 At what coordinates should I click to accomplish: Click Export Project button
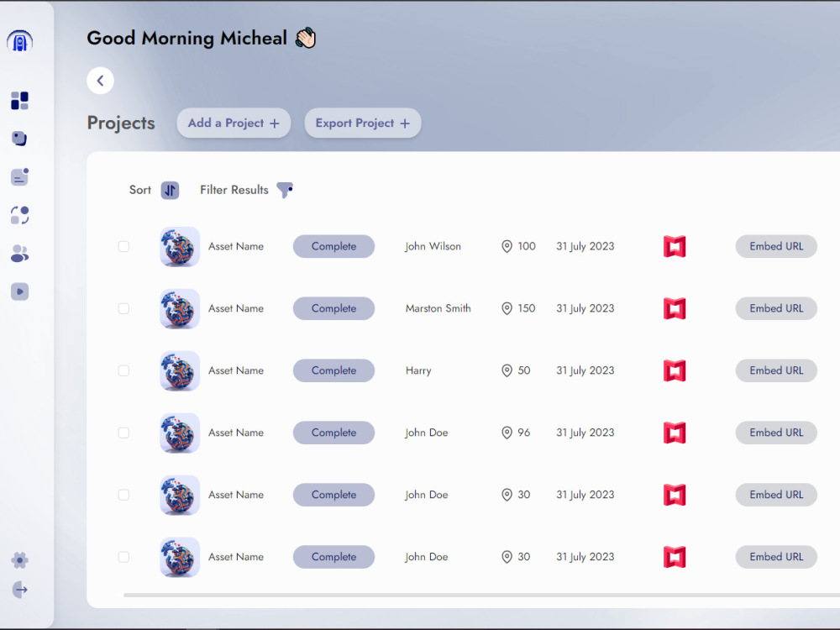click(363, 123)
